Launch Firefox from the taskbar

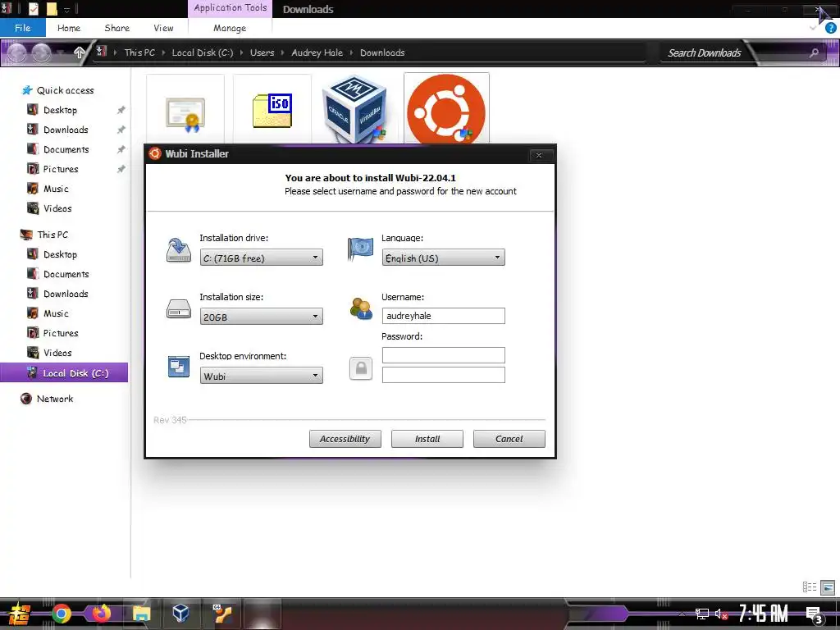pos(101,612)
